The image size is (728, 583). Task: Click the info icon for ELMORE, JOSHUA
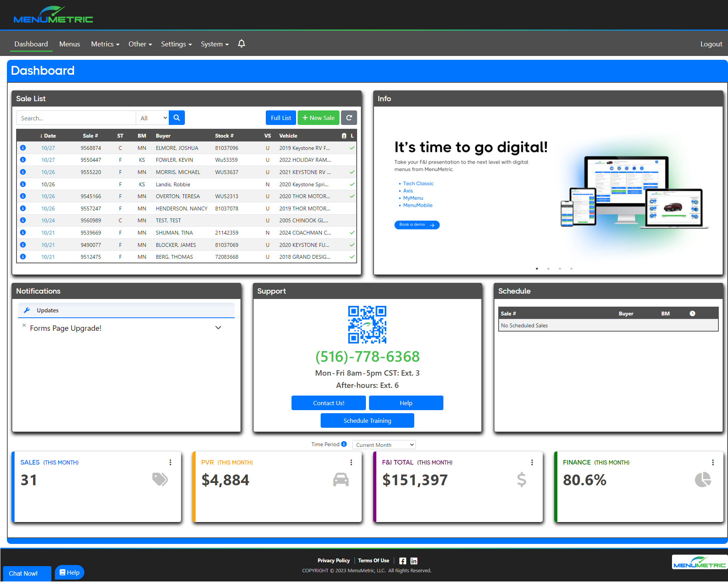pyautogui.click(x=23, y=148)
